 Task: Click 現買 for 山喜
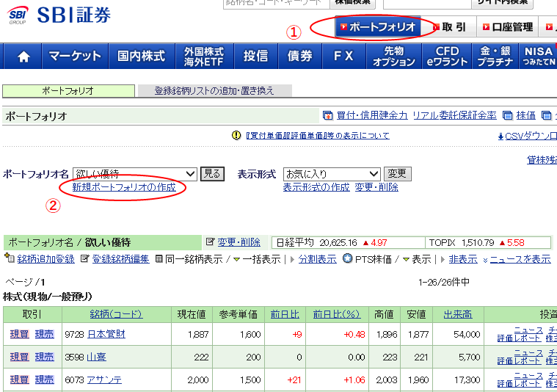(x=20, y=357)
